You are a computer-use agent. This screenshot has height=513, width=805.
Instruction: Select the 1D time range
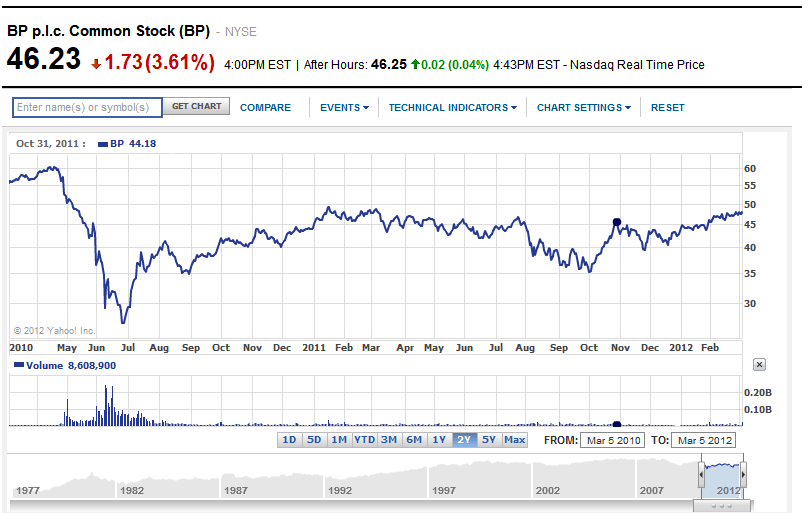pos(290,440)
